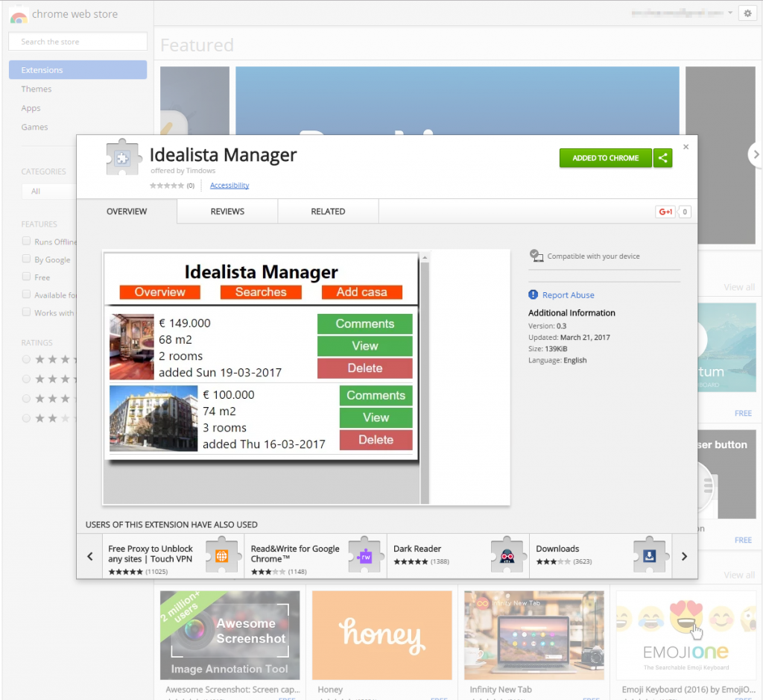763x700 pixels.
Task: Select Extensions in the sidebar
Action: pos(77,69)
